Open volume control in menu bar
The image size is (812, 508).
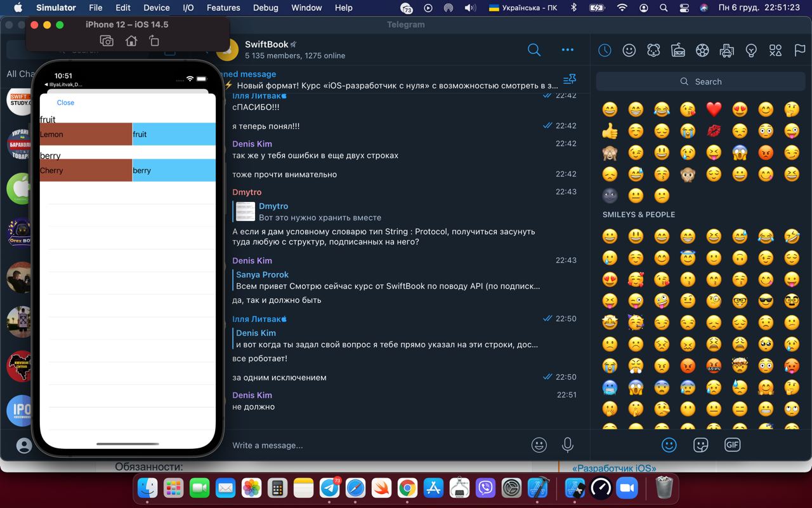469,8
